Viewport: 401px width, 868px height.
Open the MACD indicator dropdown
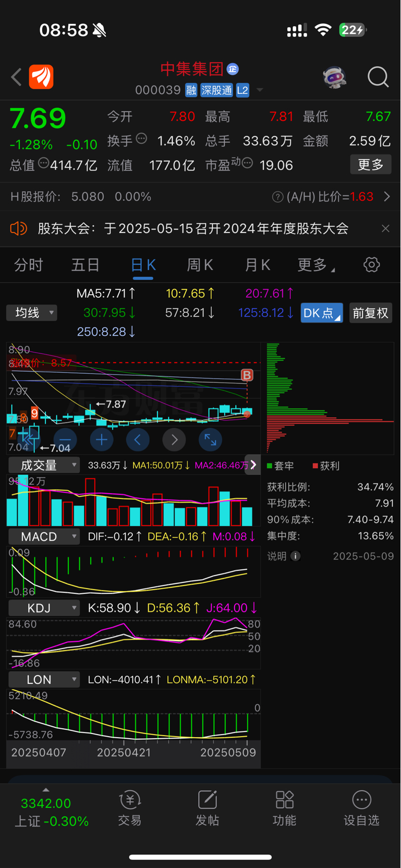coord(44,536)
